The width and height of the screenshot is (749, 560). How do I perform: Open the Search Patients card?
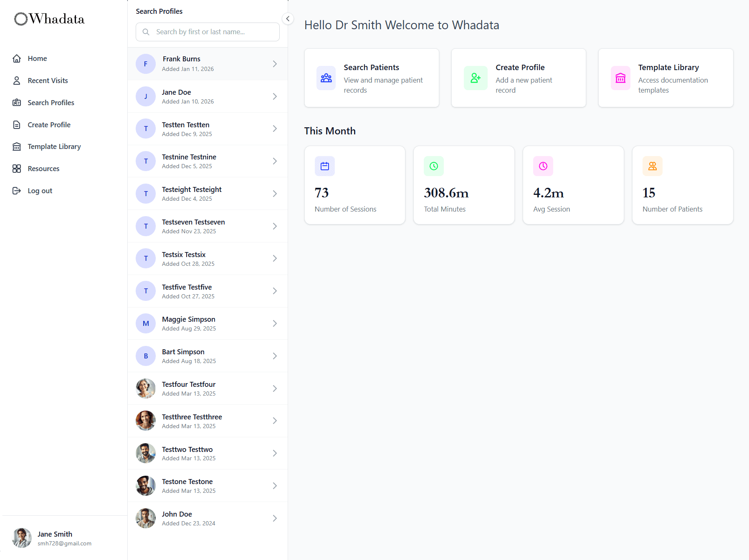(x=371, y=78)
